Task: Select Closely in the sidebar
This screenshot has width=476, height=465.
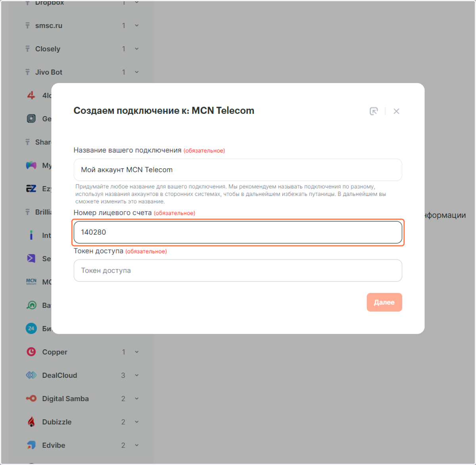Action: tap(48, 49)
